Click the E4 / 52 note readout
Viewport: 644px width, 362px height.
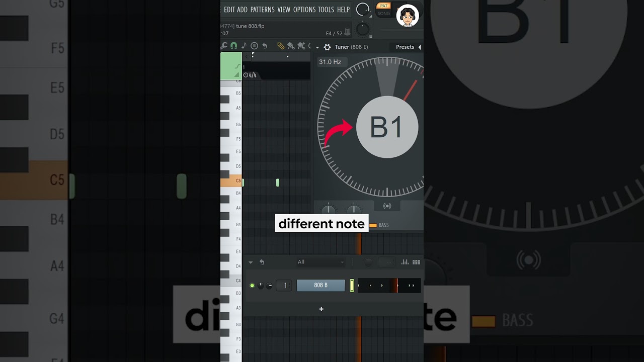pyautogui.click(x=334, y=34)
